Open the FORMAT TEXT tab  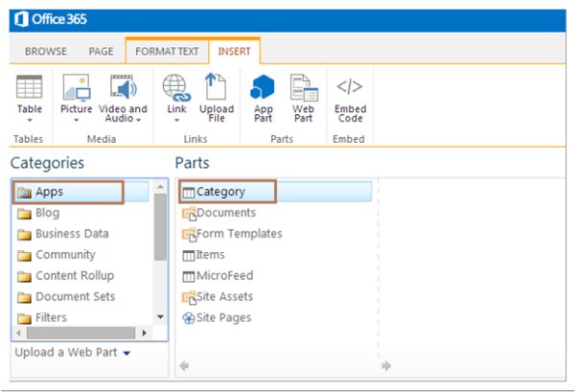pyautogui.click(x=168, y=50)
